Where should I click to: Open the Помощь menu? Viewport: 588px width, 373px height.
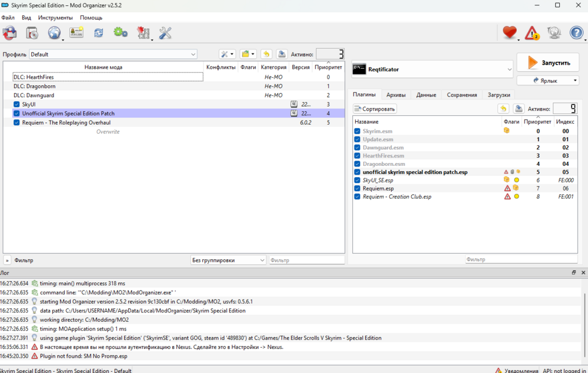pos(91,18)
